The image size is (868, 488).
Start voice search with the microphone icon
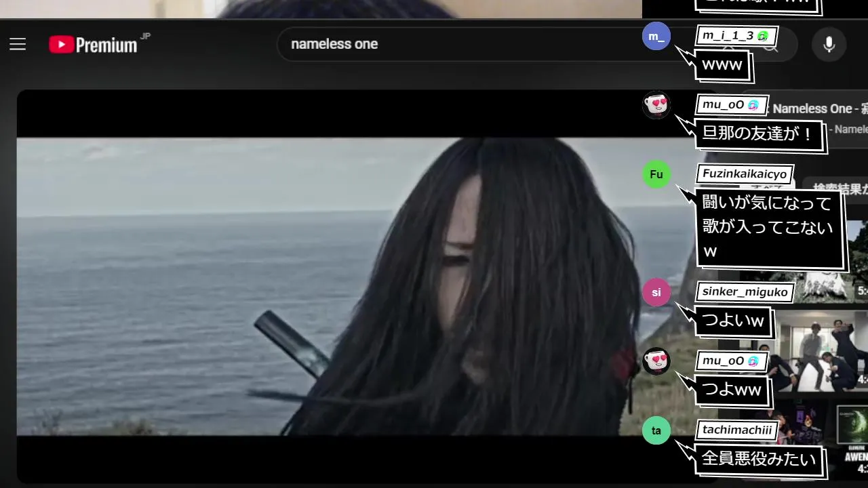point(829,45)
